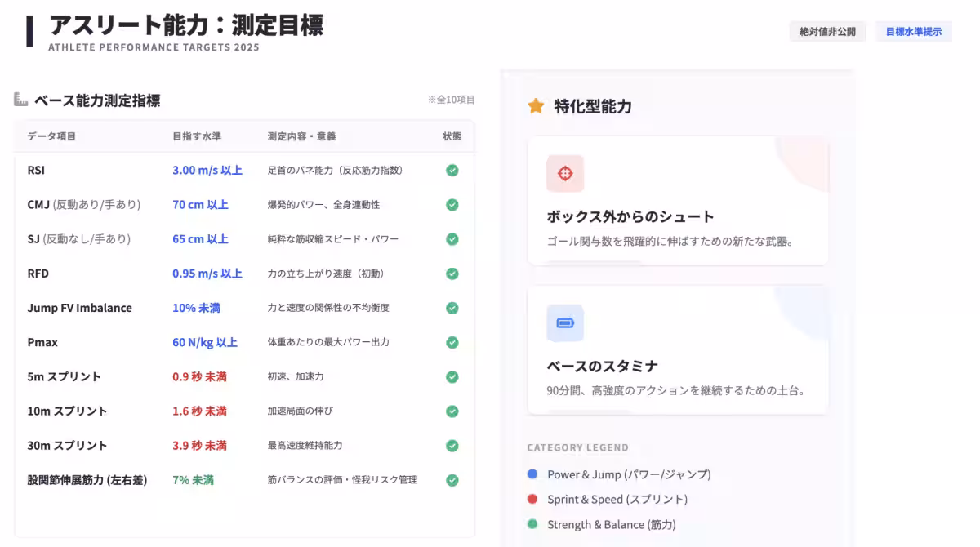Toggle the status check for 股関節伸展筋力

[452, 480]
